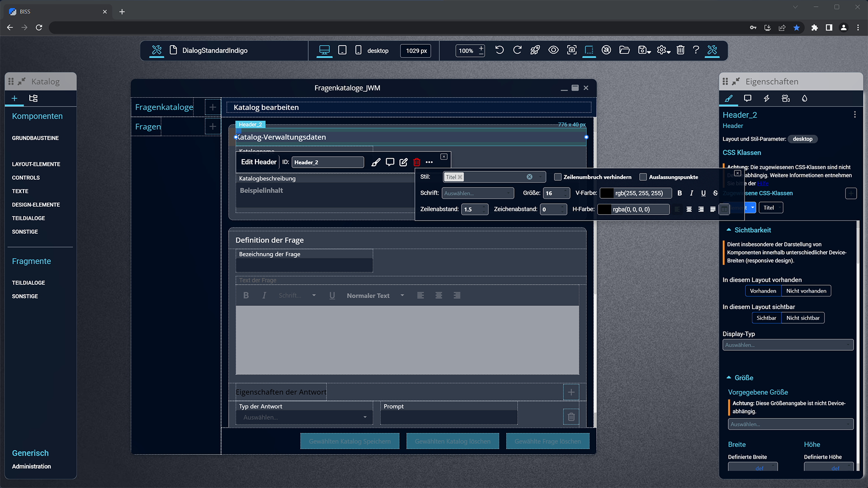This screenshot has height=488, width=868.
Task: Enable Zeilenumbruch verhindern checkbox
Action: pos(558,177)
